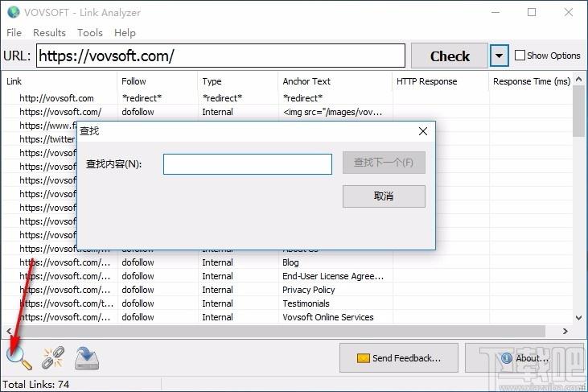Screen dimensions: 588x392
Task: Minimize the Link Analyzer window
Action: [495, 12]
